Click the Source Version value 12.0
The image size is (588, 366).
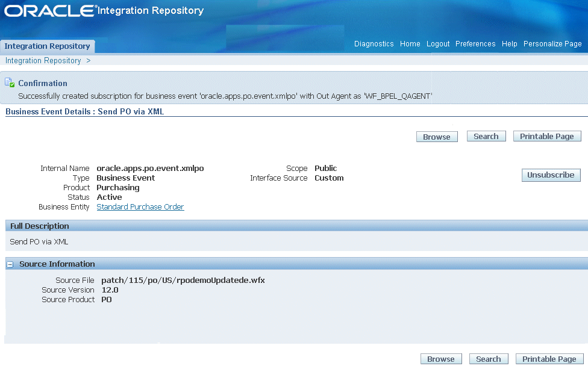(110, 290)
